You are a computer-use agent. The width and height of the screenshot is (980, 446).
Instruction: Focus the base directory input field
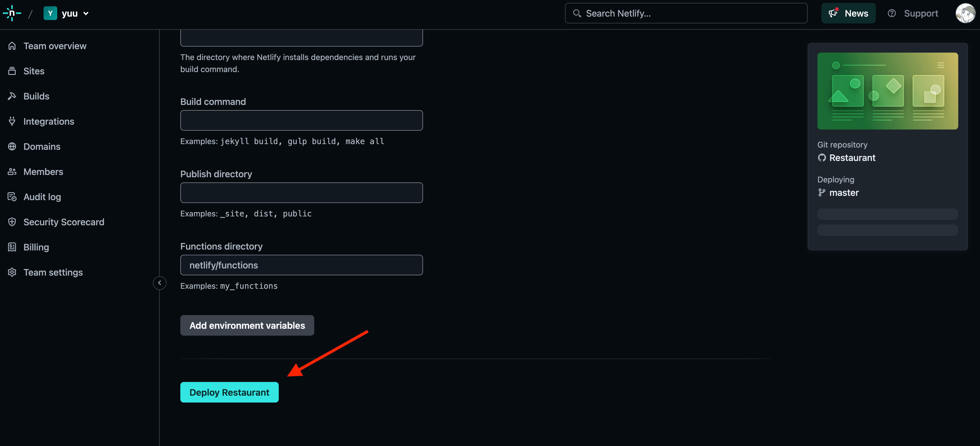[301, 38]
